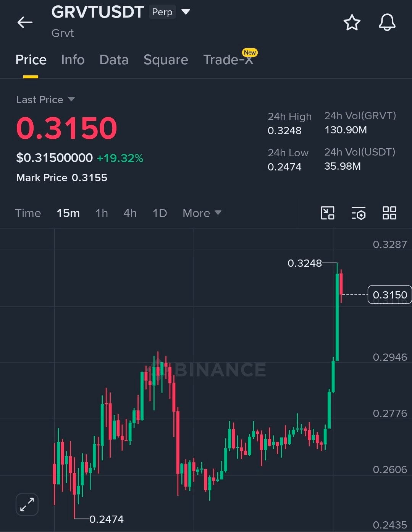The width and height of the screenshot is (412, 532).
Task: Tap the 0.2776 price axis label
Action: click(x=390, y=414)
